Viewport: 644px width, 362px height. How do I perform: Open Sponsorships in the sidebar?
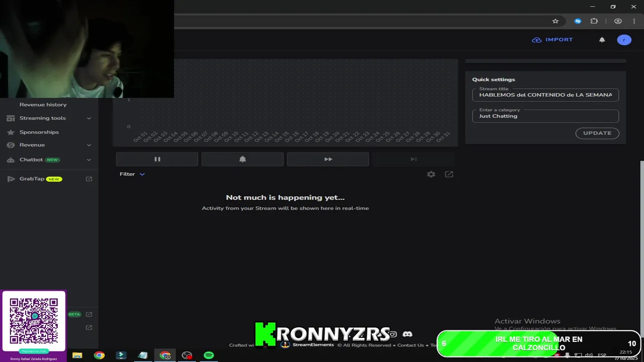[x=39, y=132]
